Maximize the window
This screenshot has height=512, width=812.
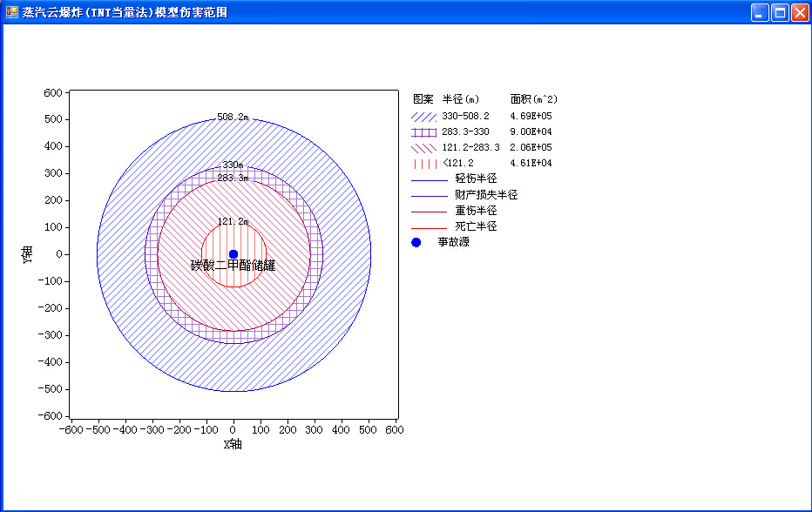780,12
